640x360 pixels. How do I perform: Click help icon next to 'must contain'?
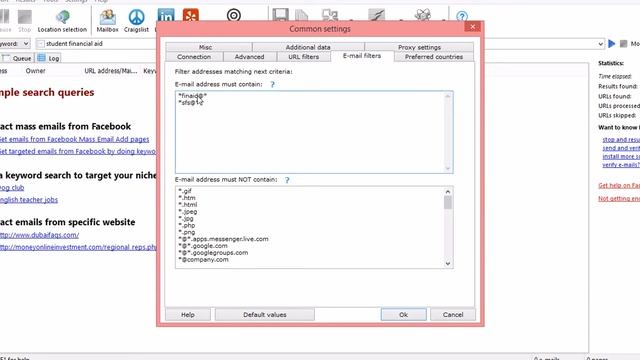pyautogui.click(x=272, y=84)
